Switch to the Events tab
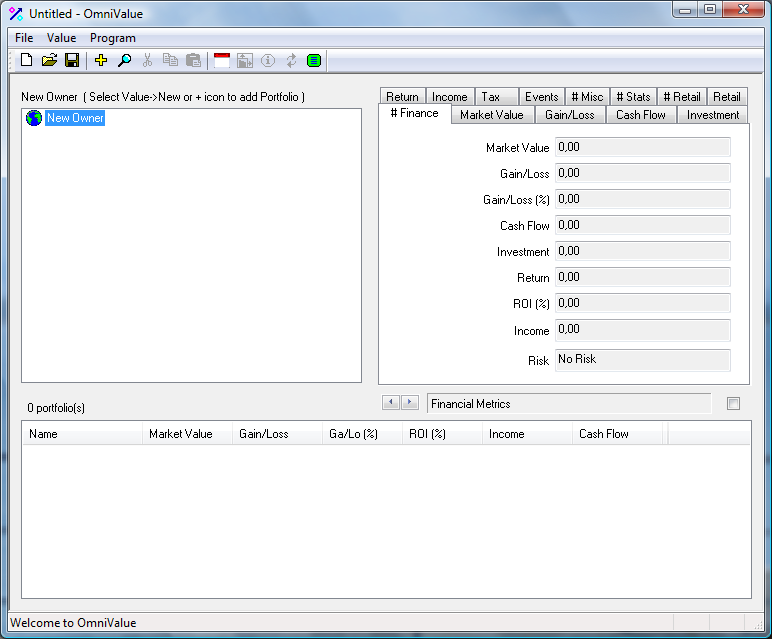 pyautogui.click(x=542, y=96)
